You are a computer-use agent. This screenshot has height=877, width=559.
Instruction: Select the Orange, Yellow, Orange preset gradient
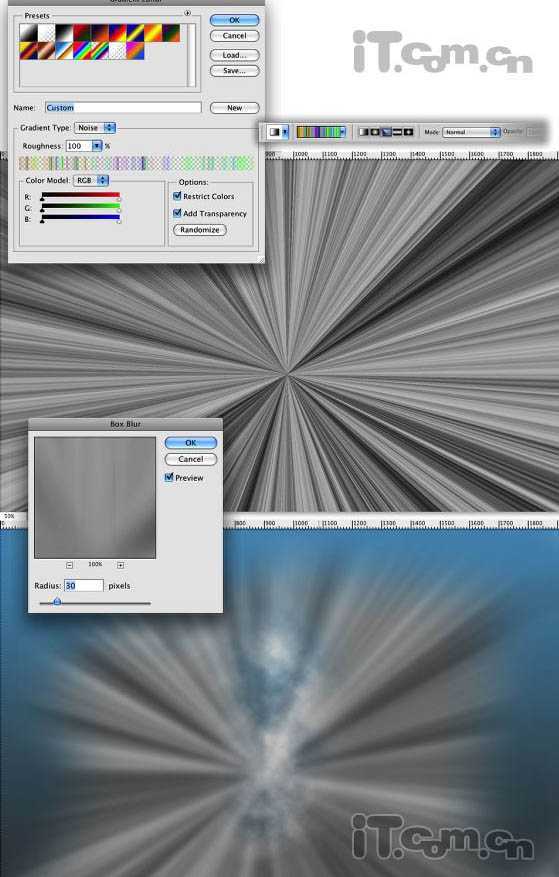click(153, 33)
